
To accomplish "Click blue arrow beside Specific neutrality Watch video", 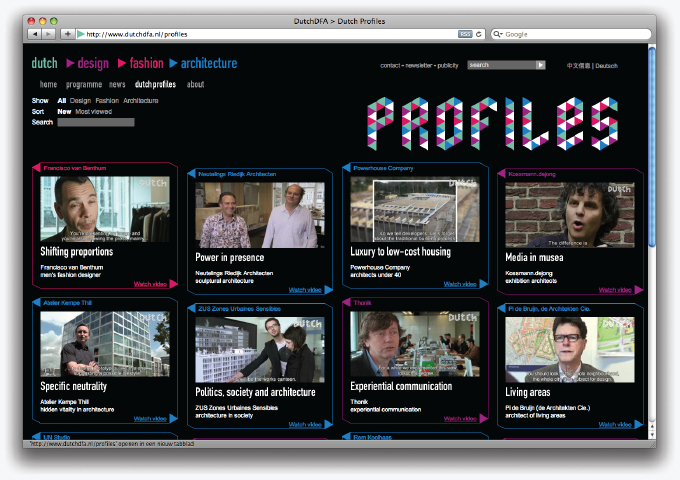I will 173,418.
